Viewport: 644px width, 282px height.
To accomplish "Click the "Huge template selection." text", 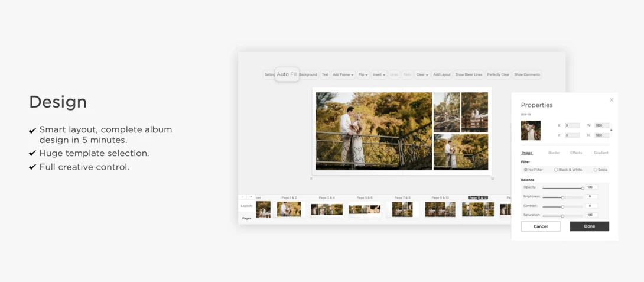I will pyautogui.click(x=94, y=153).
